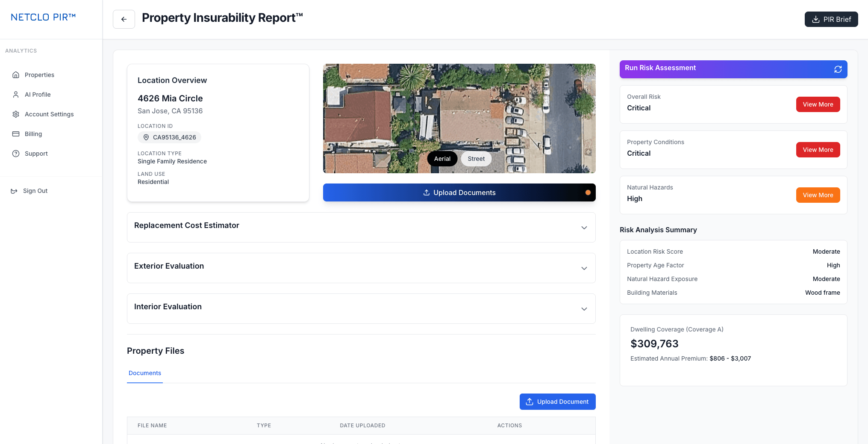Select the Documents tab under Property Files
Viewport: 868px width, 444px height.
pos(144,373)
